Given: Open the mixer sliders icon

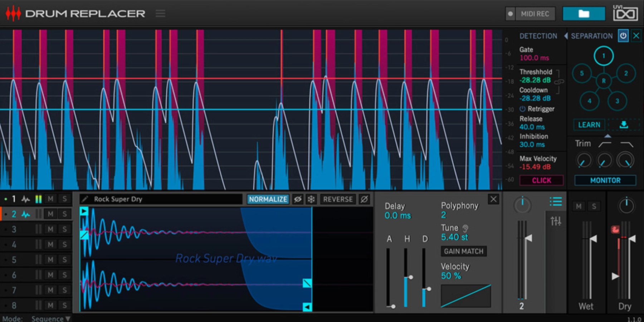Looking at the screenshot, I should coord(556,221).
